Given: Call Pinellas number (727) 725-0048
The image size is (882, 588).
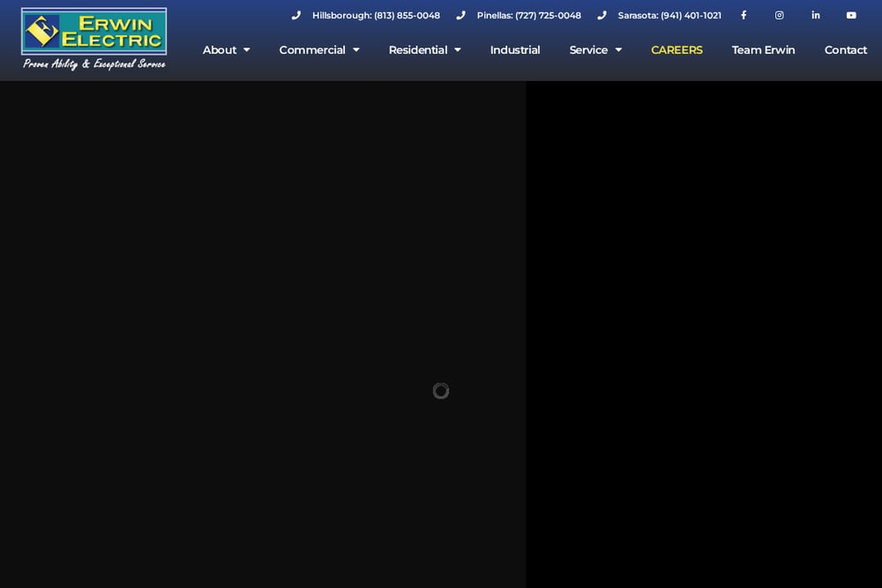Looking at the screenshot, I should (x=528, y=15).
